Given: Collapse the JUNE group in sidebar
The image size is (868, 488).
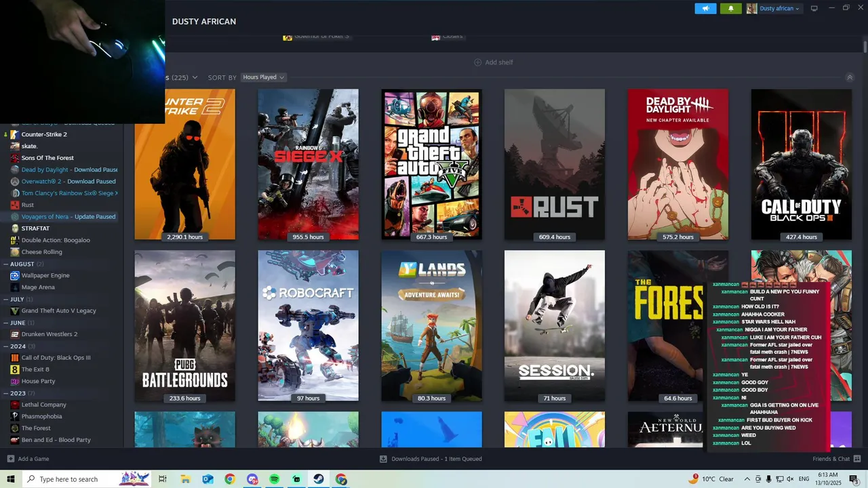Looking at the screenshot, I should pos(6,323).
